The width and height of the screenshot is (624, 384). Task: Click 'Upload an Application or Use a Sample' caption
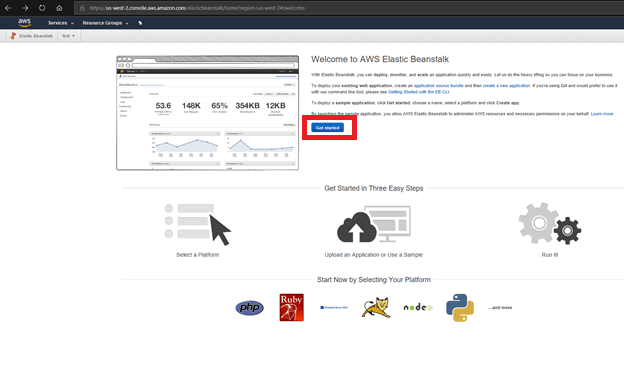coord(374,255)
